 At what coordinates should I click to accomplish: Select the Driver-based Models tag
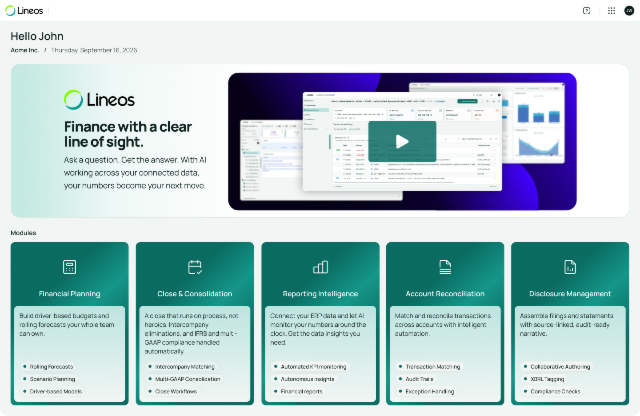(x=53, y=391)
